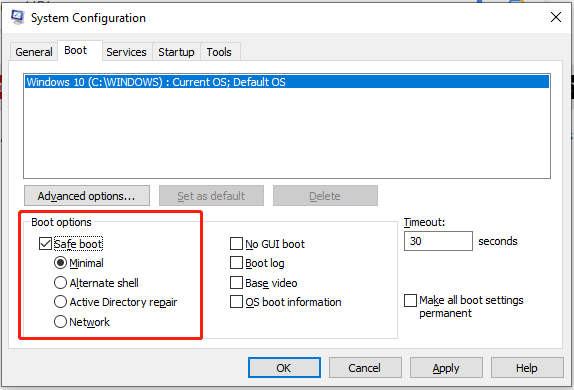Apply the boot settings
Image resolution: width=574 pixels, height=390 pixels.
446,368
